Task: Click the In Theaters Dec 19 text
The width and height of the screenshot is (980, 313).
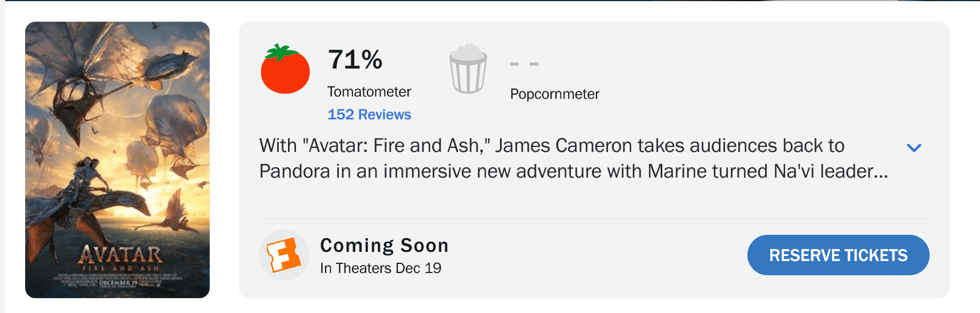Action: [381, 268]
